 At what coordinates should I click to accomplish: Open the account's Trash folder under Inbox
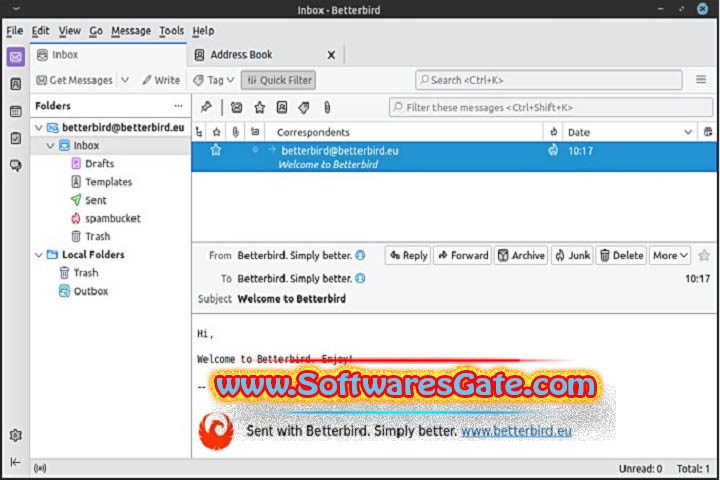[97, 237]
